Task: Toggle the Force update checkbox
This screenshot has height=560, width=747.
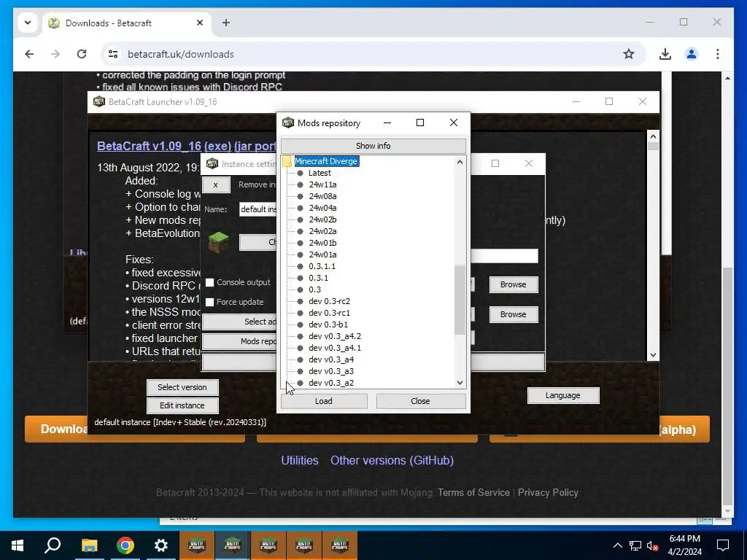Action: pos(209,302)
